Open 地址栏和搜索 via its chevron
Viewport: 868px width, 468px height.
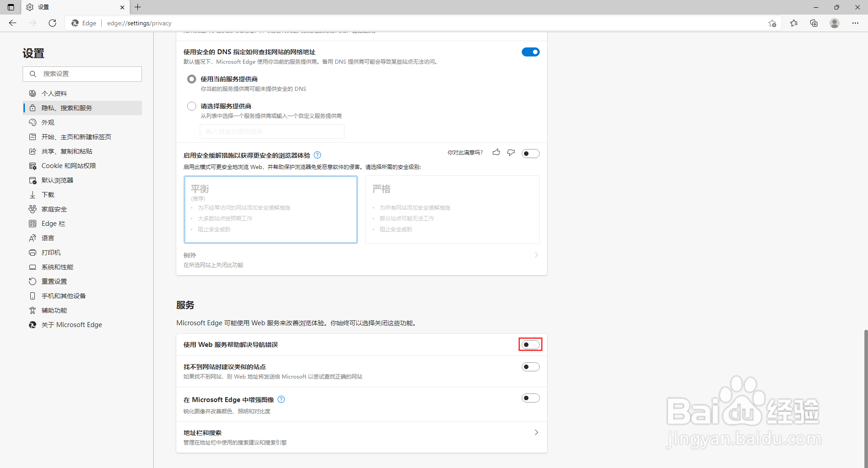[x=536, y=432]
